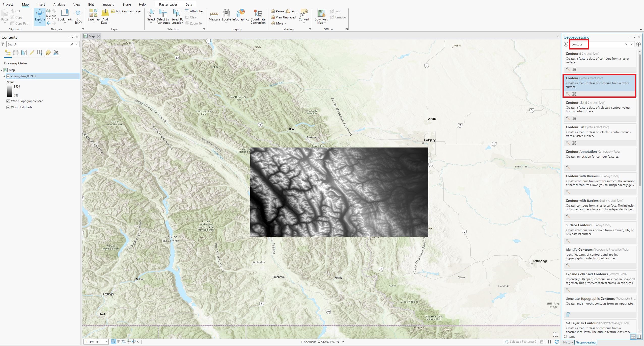Switch Contents to List By Editing

tap(32, 53)
